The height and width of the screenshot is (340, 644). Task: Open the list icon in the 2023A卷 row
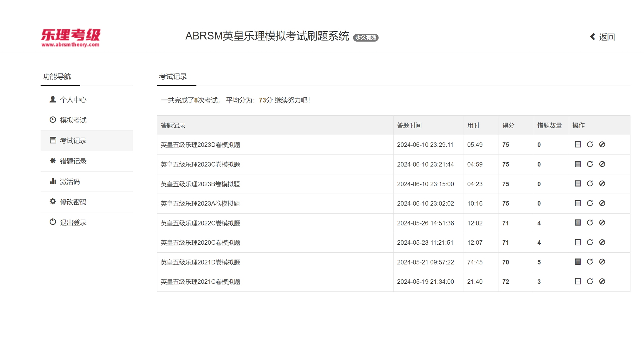(x=578, y=203)
